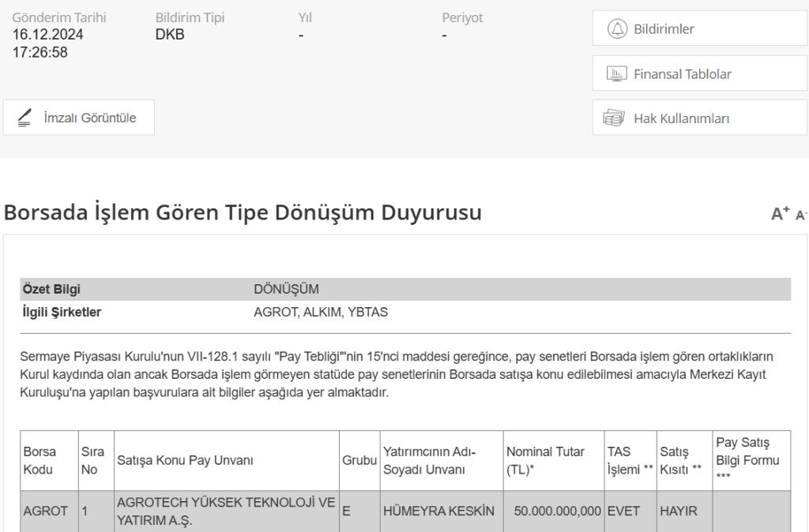This screenshot has width=809, height=532.
Task: Click the Yıl label
Action: pos(305,17)
